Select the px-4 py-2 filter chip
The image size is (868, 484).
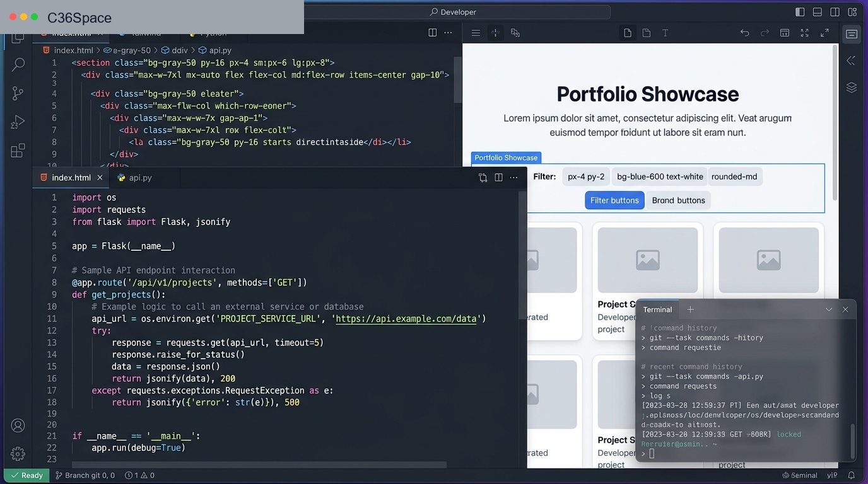pos(586,176)
